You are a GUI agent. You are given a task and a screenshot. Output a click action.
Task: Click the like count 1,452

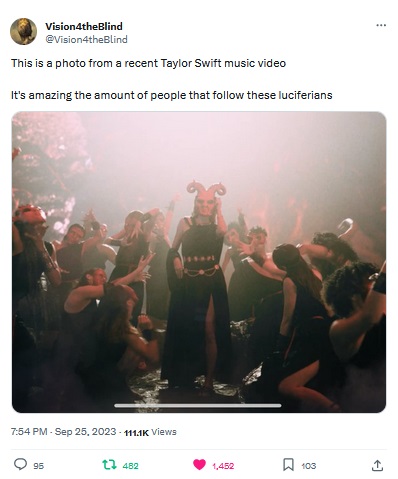223,466
